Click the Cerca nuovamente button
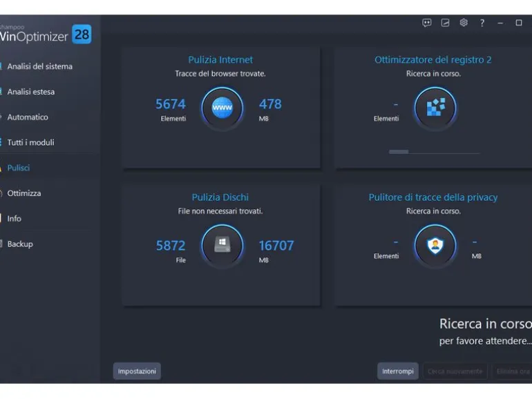This screenshot has width=532, height=399. click(x=455, y=371)
